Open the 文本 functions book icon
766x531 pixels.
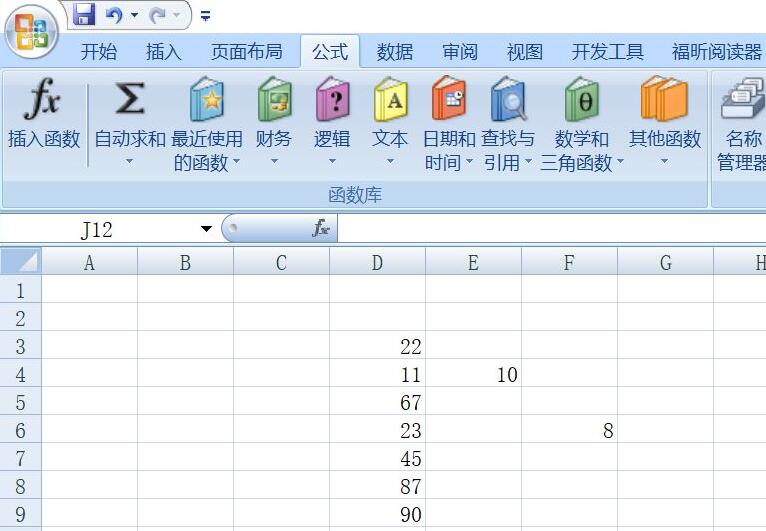390,99
